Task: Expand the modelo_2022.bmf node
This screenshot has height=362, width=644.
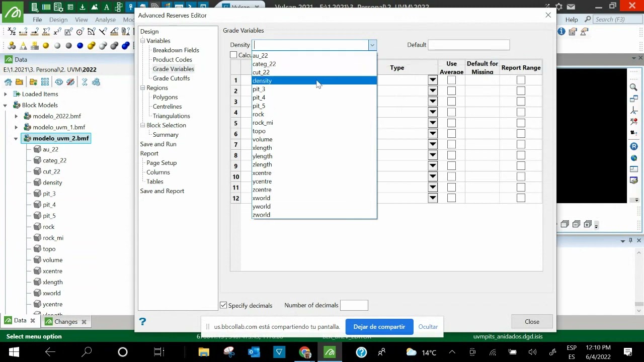Action: [16, 116]
